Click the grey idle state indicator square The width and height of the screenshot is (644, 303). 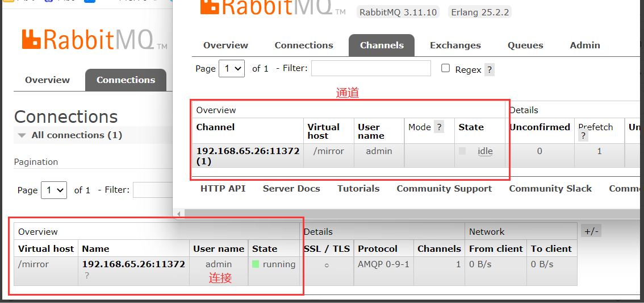coord(462,151)
